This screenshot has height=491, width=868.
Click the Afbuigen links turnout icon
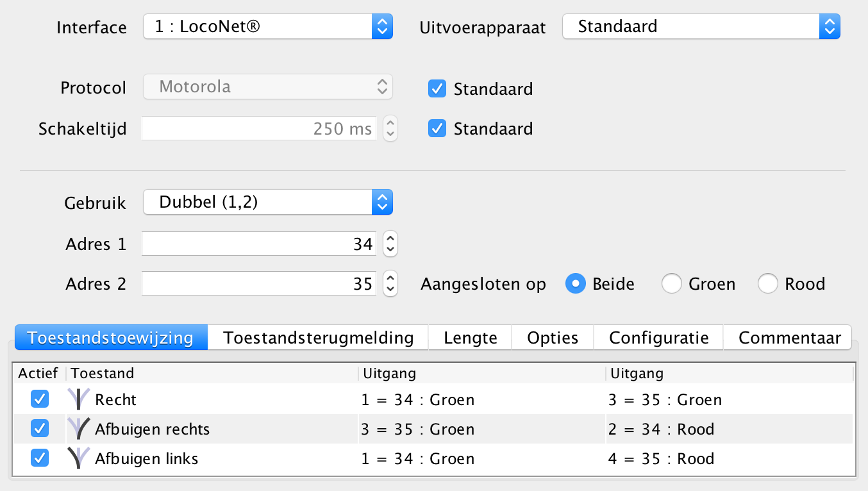(x=79, y=458)
